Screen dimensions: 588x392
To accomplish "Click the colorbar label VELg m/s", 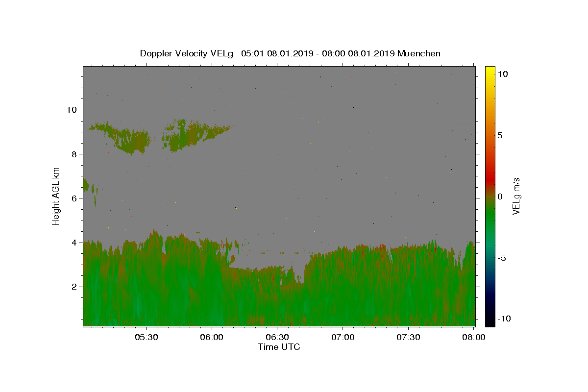I will coord(516,196).
